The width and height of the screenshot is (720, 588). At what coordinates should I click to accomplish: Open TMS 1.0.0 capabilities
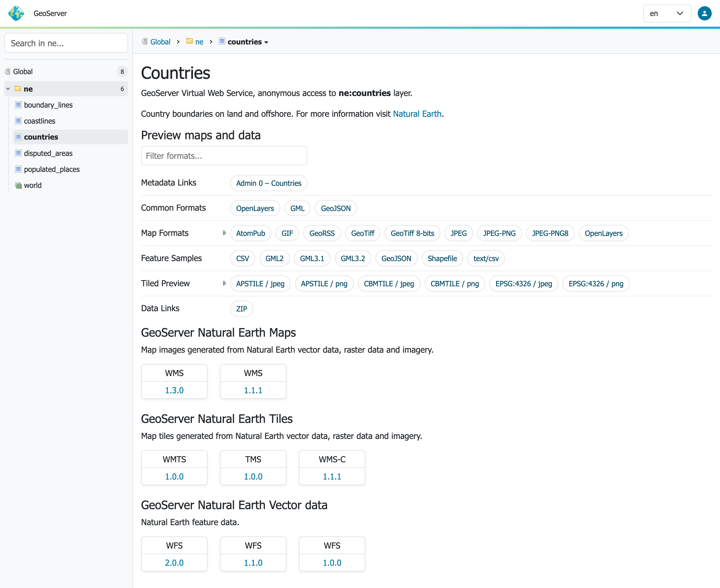pyautogui.click(x=253, y=477)
